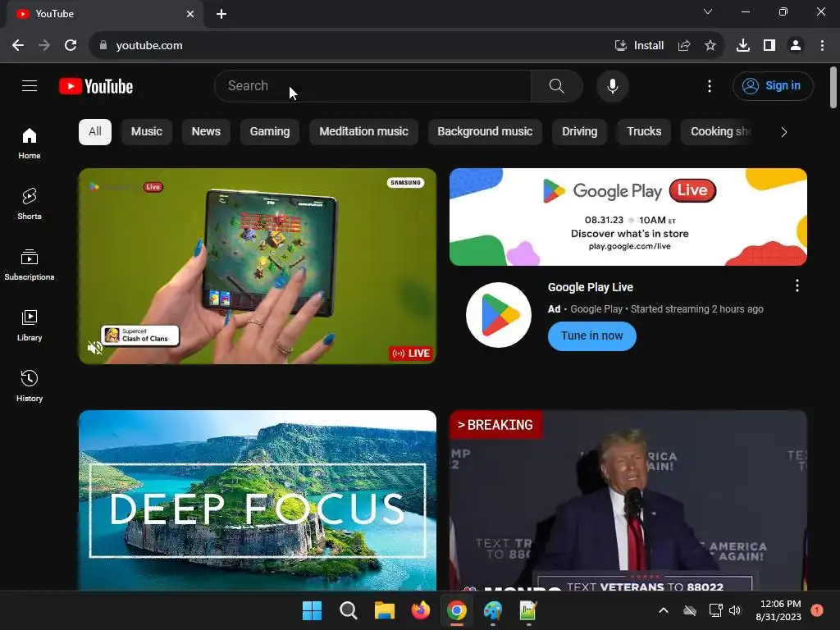Show more filter chips with arrow
Viewport: 840px width, 630px height.
point(783,132)
